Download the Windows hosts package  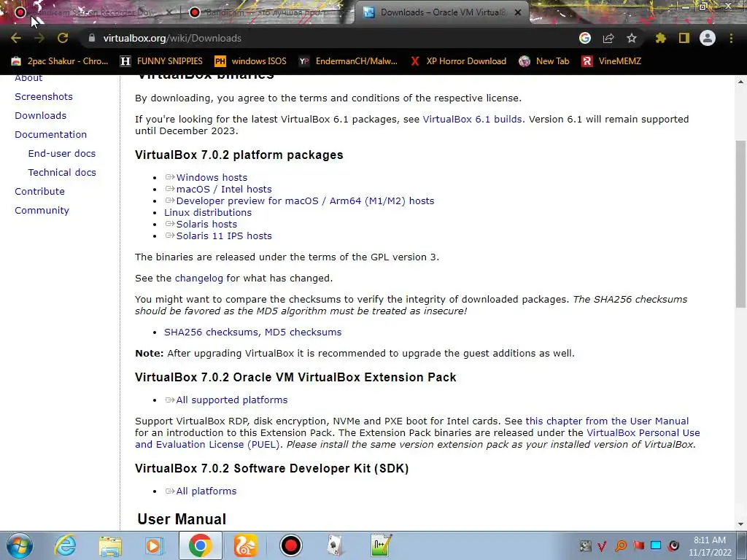(212, 178)
